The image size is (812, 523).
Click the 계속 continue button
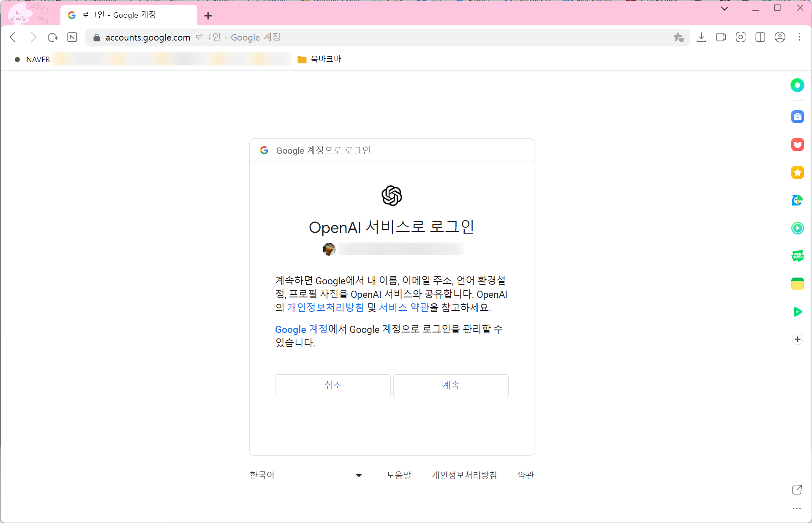coord(451,385)
